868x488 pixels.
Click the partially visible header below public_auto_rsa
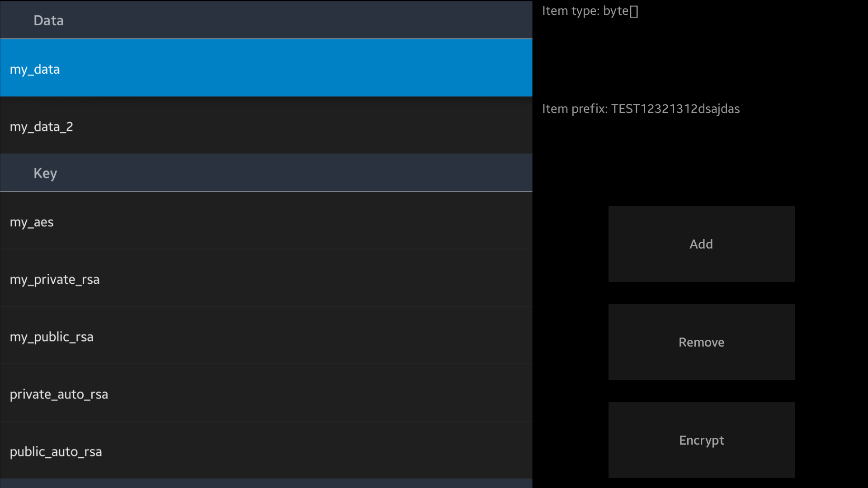(266, 483)
